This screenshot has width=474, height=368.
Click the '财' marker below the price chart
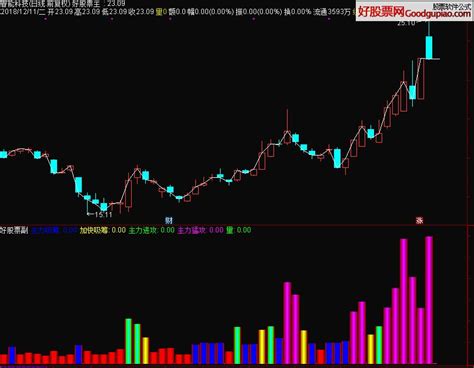[x=169, y=220]
